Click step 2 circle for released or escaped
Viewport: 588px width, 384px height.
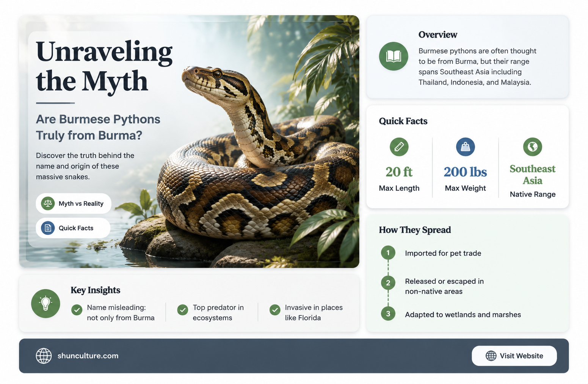388,283
